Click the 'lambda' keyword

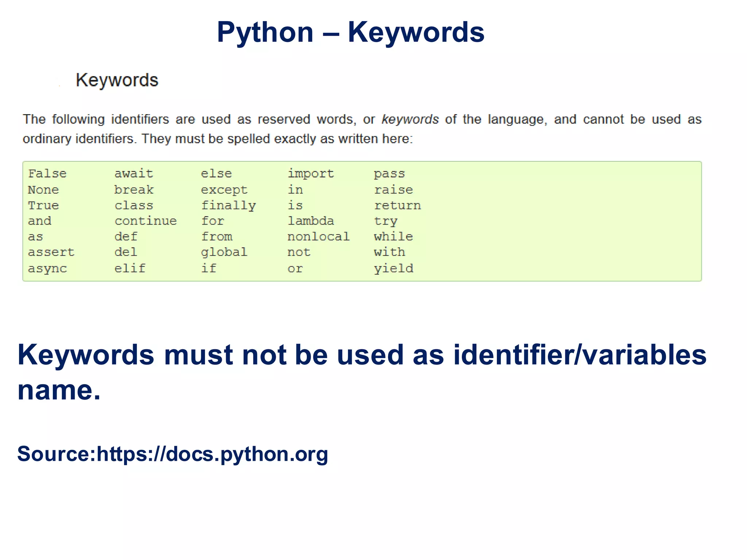tap(311, 221)
